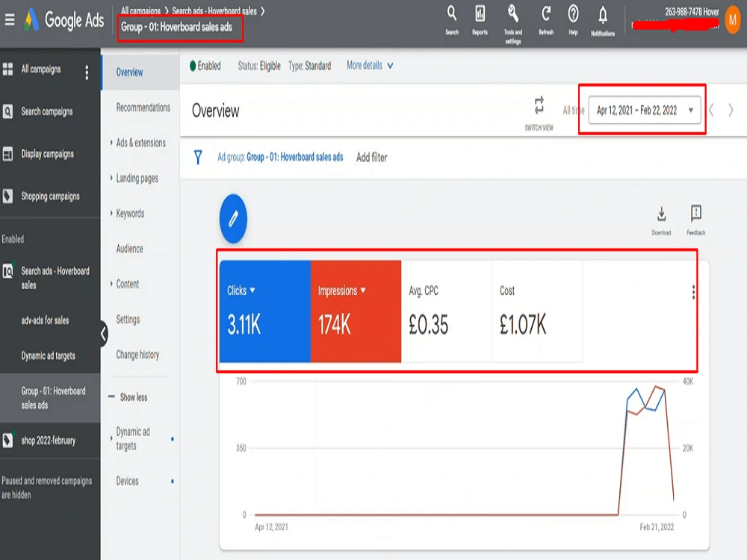Open Settings page
Viewport: 747px width, 560px height.
tap(128, 319)
